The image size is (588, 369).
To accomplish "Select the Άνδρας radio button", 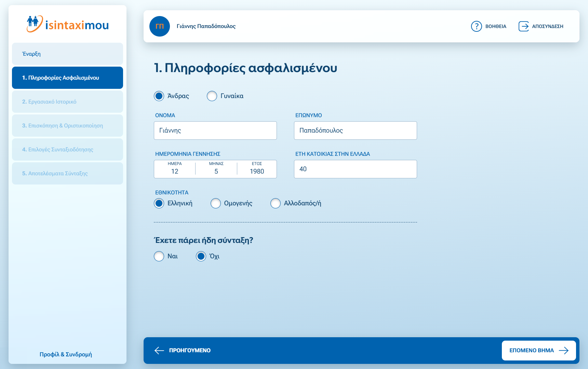I will point(159,96).
